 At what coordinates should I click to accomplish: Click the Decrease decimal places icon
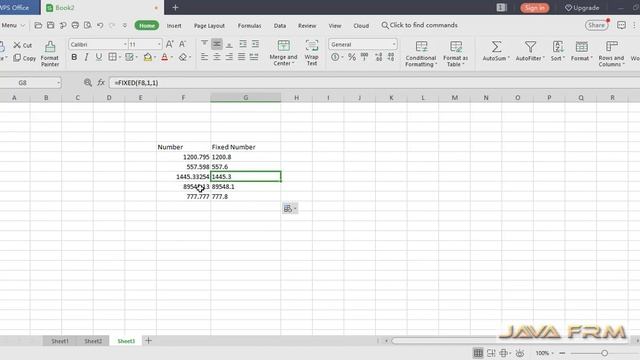(x=391, y=57)
